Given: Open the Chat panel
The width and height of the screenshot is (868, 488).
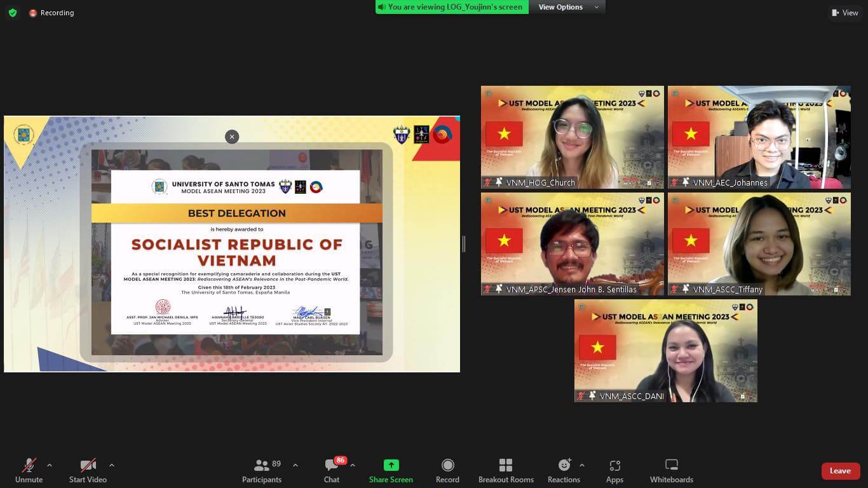Looking at the screenshot, I should click(332, 471).
